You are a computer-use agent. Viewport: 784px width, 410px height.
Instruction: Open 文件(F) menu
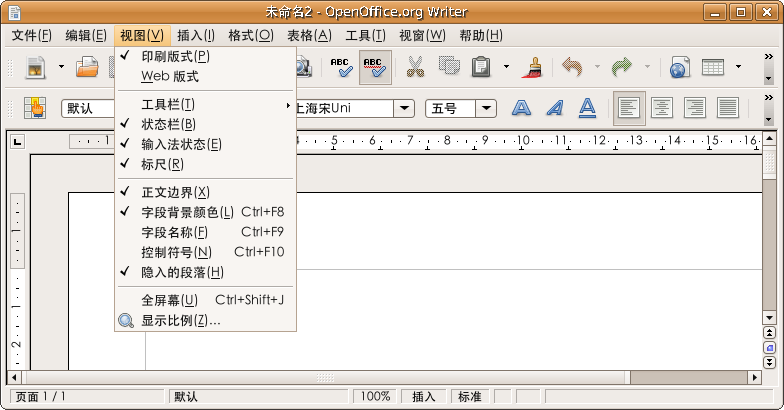[32, 36]
